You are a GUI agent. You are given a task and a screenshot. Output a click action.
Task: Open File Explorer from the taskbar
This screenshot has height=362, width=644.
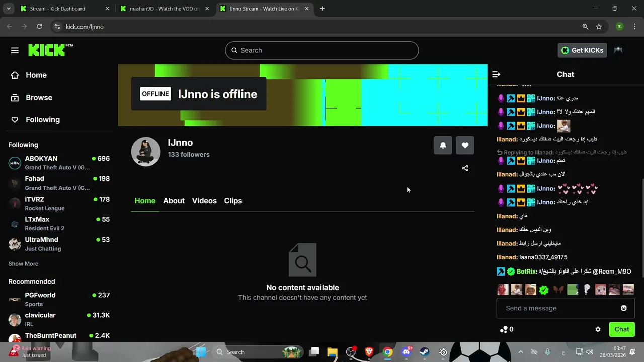(333, 352)
